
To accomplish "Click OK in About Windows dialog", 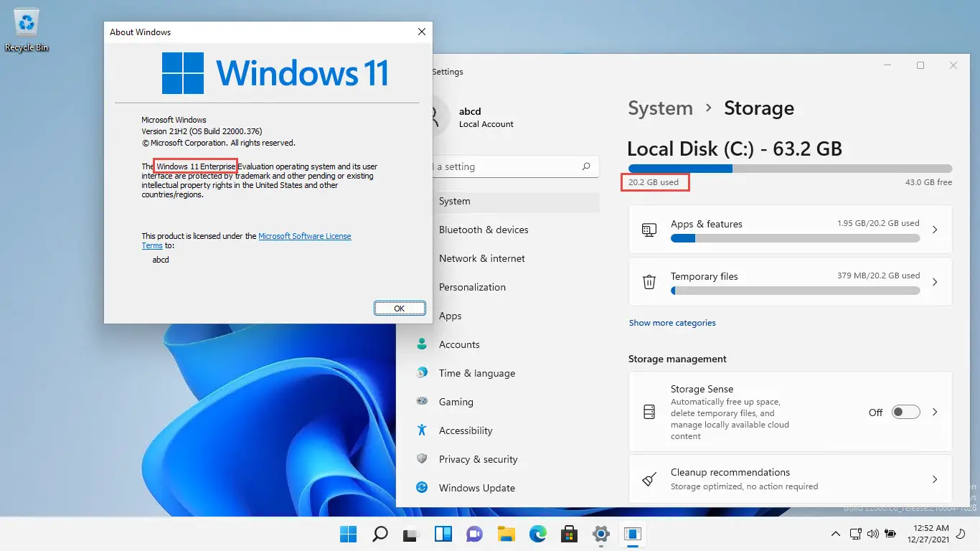I will pos(400,308).
